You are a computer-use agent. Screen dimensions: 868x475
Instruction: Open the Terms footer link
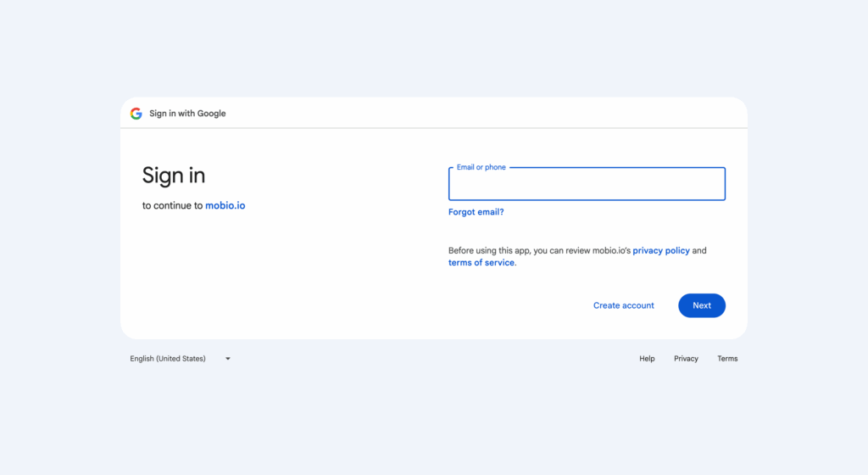click(x=727, y=359)
